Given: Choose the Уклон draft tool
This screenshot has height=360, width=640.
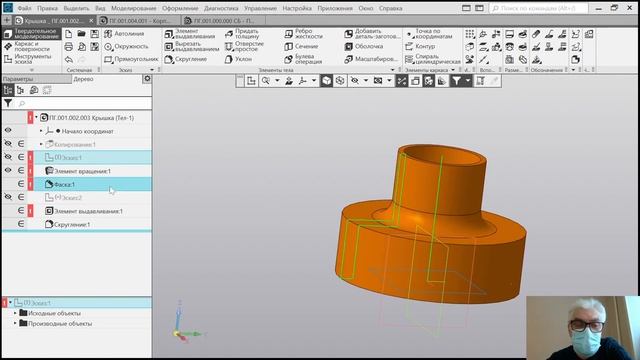Looking at the screenshot, I should tap(238, 59).
